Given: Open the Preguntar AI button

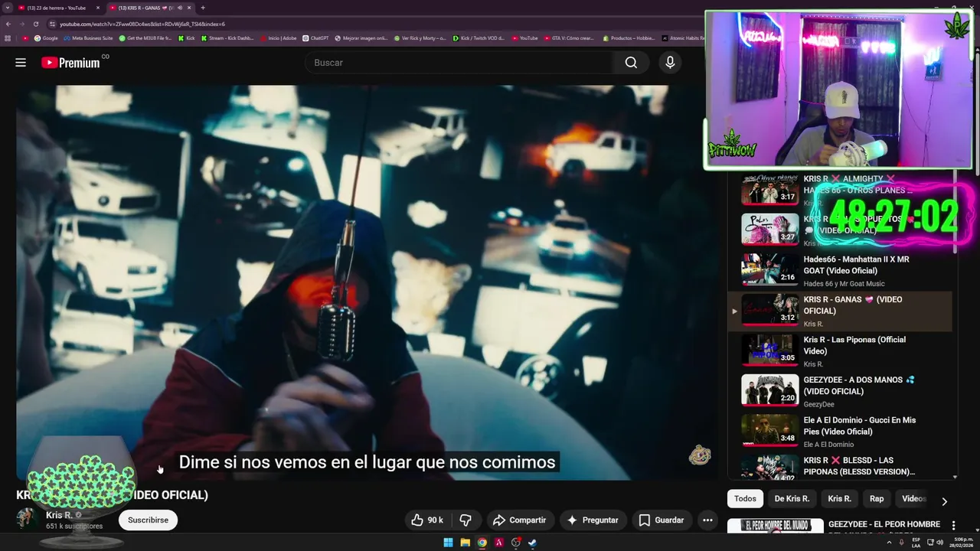Looking at the screenshot, I should pos(592,520).
